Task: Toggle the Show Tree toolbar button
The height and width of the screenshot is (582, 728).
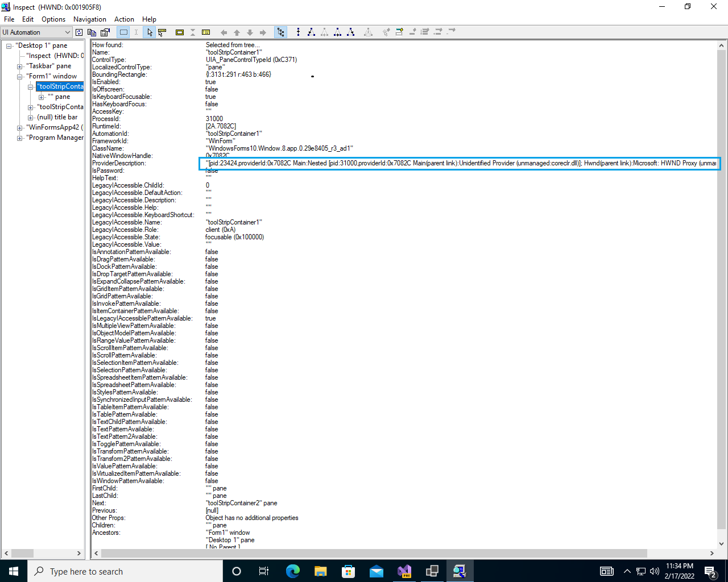Action: 280,32
